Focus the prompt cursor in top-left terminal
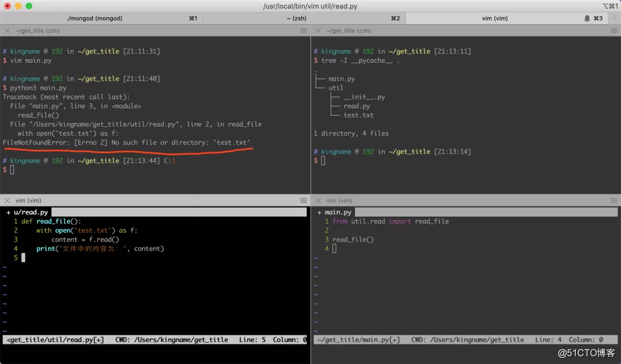This screenshot has height=364, width=621. [x=11, y=170]
